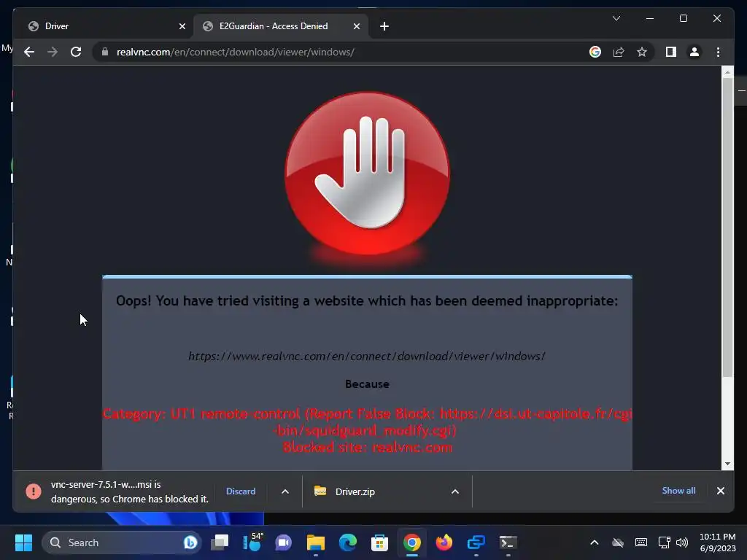
Task: Open the terminal app on taskbar
Action: [x=508, y=542]
